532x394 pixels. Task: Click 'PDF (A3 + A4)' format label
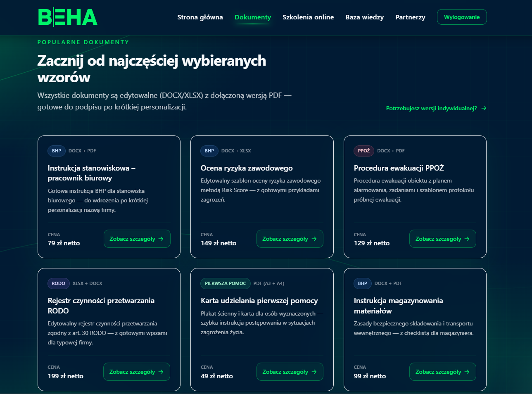[269, 283]
